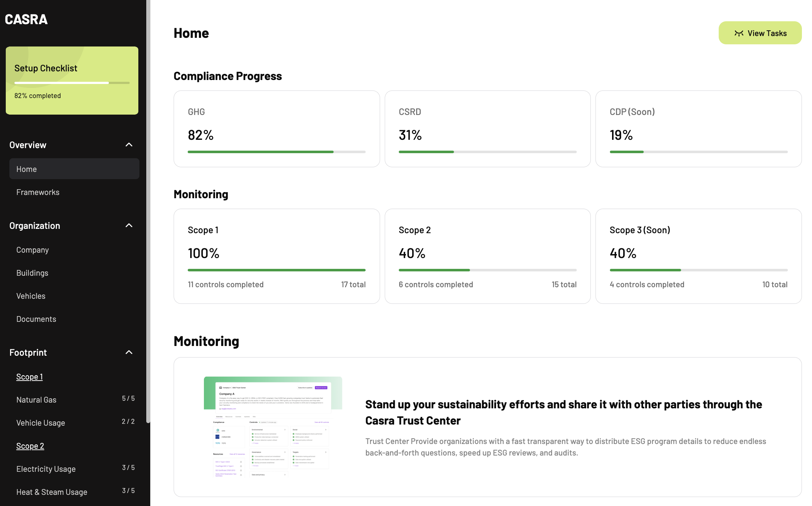Open Vehicles from Organization menu
The image size is (812, 506).
click(x=31, y=296)
